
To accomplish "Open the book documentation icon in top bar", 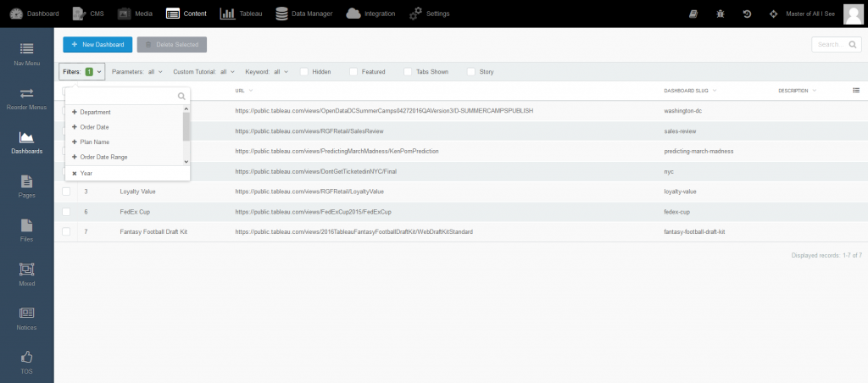I will coord(693,14).
